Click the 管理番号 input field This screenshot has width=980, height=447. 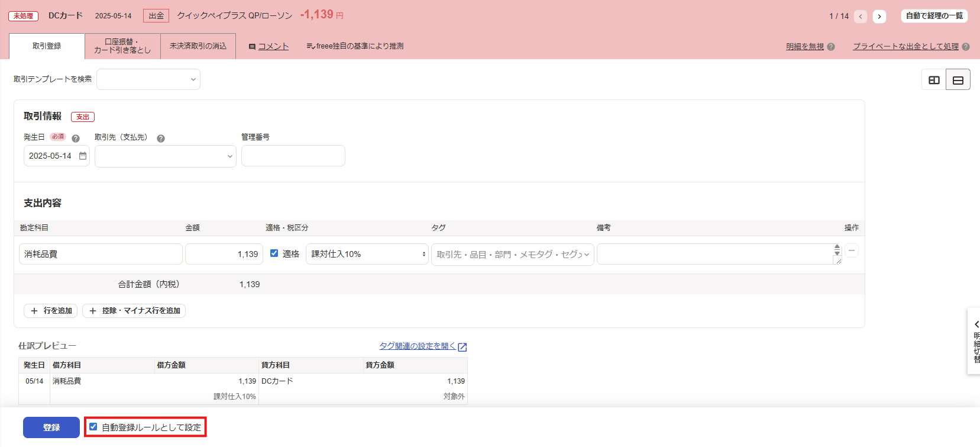pyautogui.click(x=293, y=156)
